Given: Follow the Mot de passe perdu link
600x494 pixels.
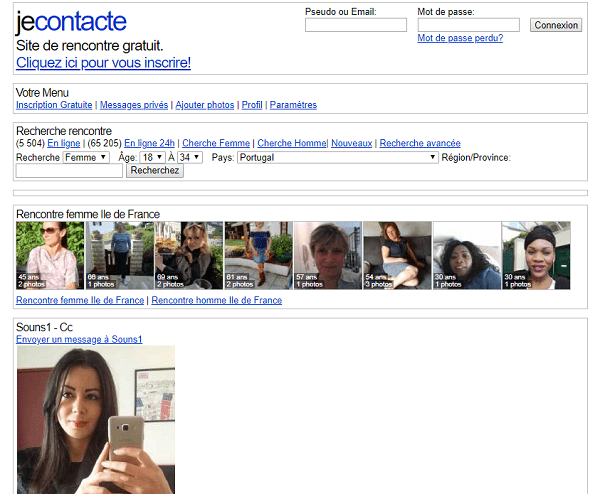Looking at the screenshot, I should point(460,38).
